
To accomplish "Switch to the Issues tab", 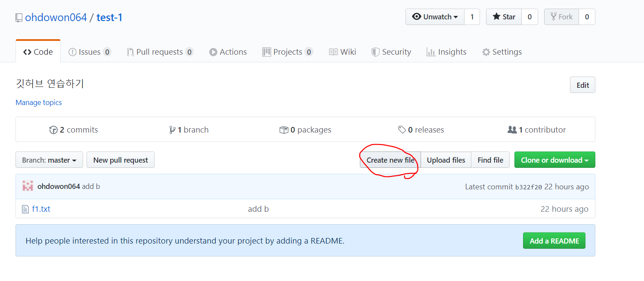I will click(x=90, y=52).
